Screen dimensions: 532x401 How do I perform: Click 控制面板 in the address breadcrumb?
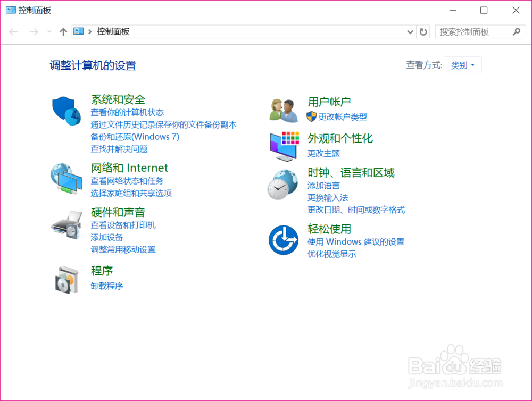point(113,31)
